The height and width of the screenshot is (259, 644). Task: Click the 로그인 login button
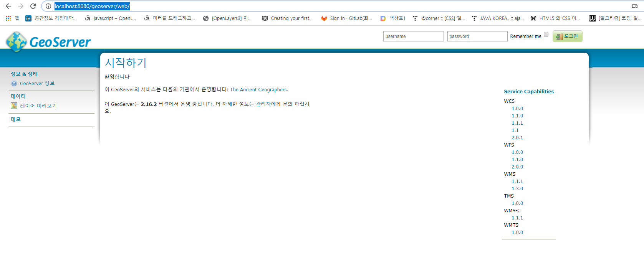tap(567, 36)
